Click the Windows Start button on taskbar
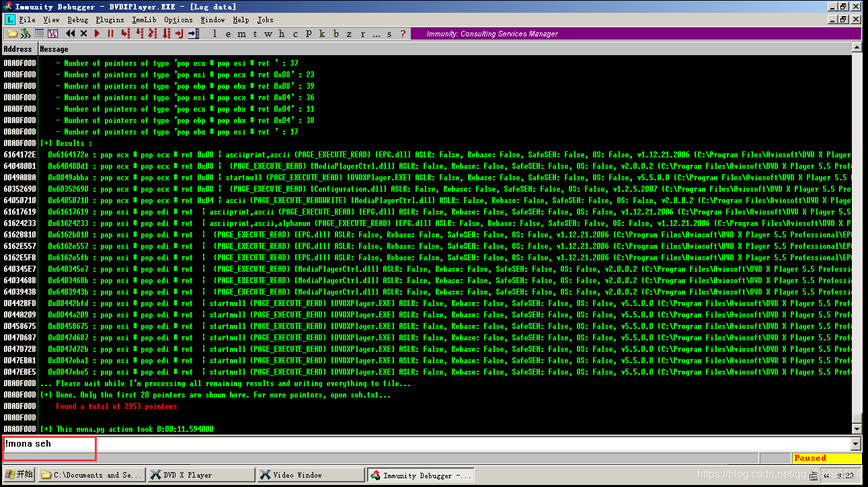The width and height of the screenshot is (868, 487). tap(19, 475)
